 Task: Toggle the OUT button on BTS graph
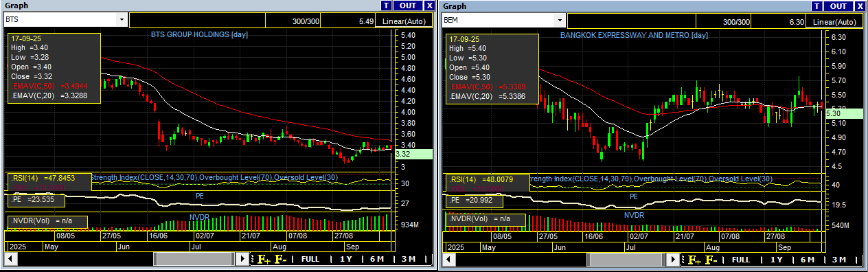408,5
